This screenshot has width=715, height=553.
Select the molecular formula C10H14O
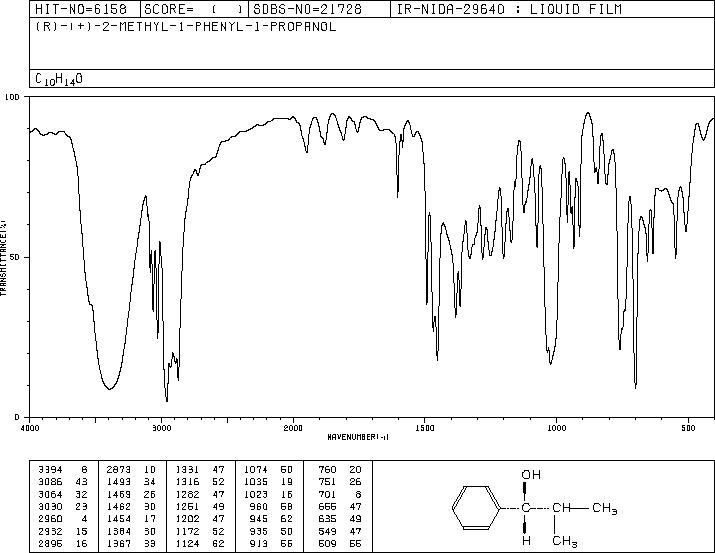(x=59, y=79)
